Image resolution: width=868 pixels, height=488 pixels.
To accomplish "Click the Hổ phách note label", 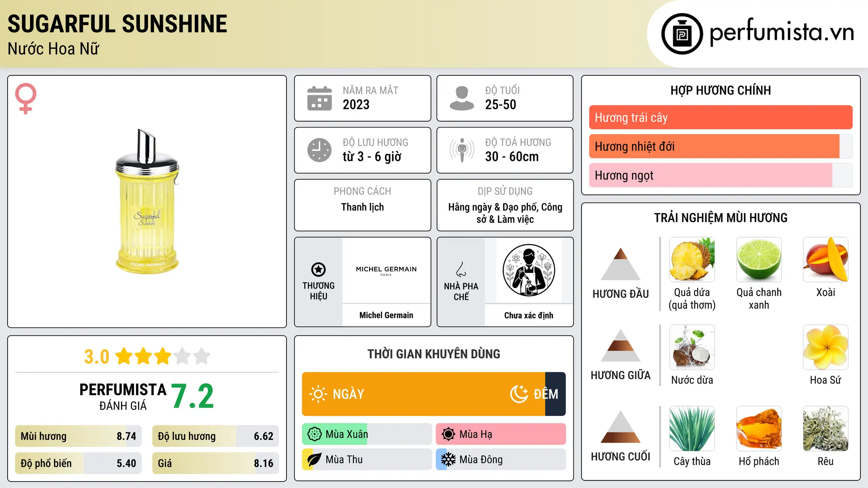I will click(759, 461).
